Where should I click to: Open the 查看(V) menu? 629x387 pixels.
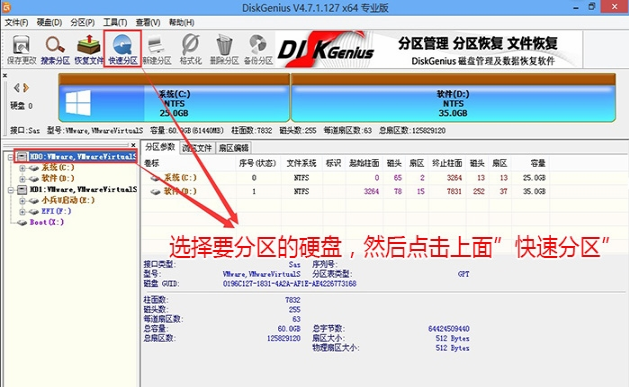click(148, 22)
